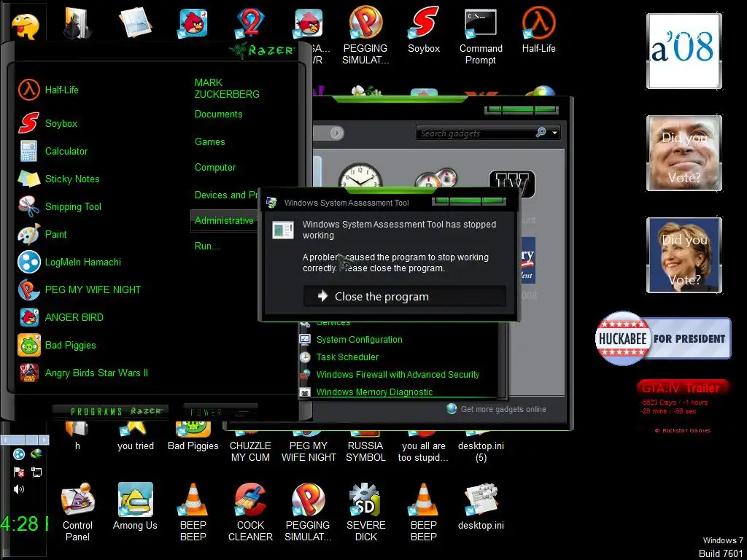The width and height of the screenshot is (747, 560).
Task: Click inside the Search gadgets field
Action: point(476,133)
